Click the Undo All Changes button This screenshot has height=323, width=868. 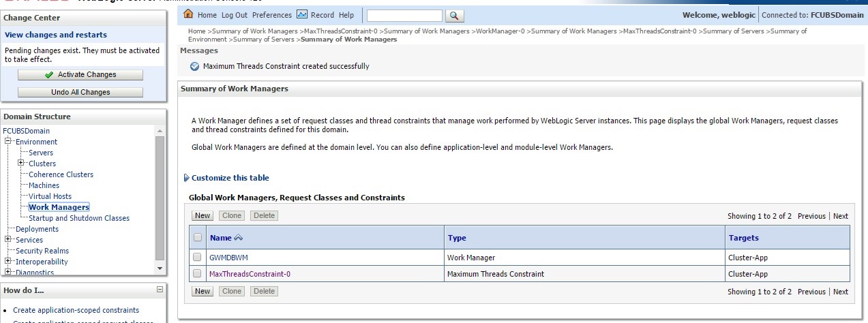point(80,92)
